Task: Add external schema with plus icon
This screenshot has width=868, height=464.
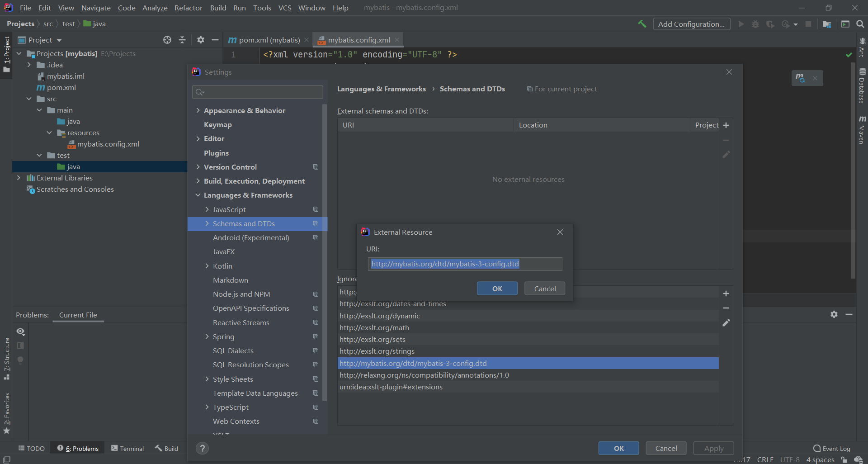Action: coord(726,125)
